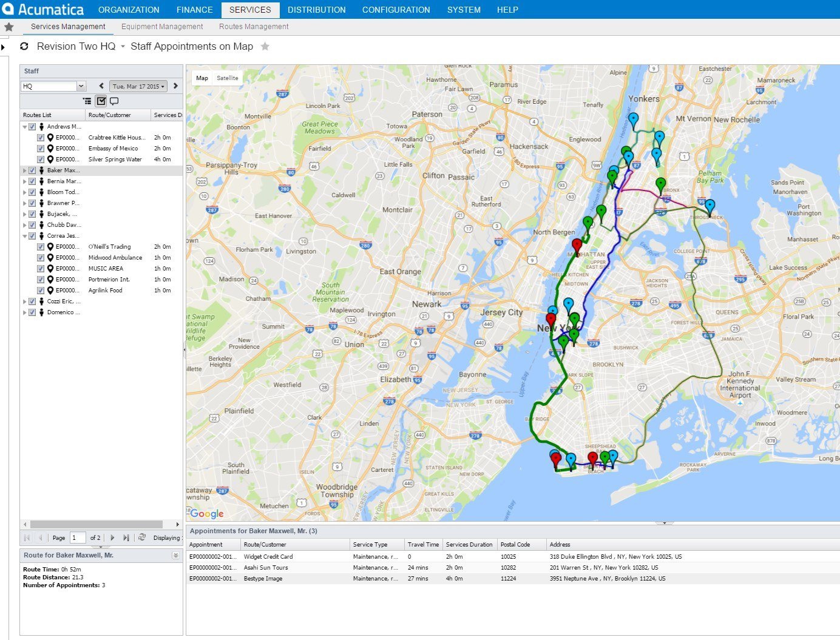Uncheck the Bernia Mar. staff checkbox

(33, 181)
